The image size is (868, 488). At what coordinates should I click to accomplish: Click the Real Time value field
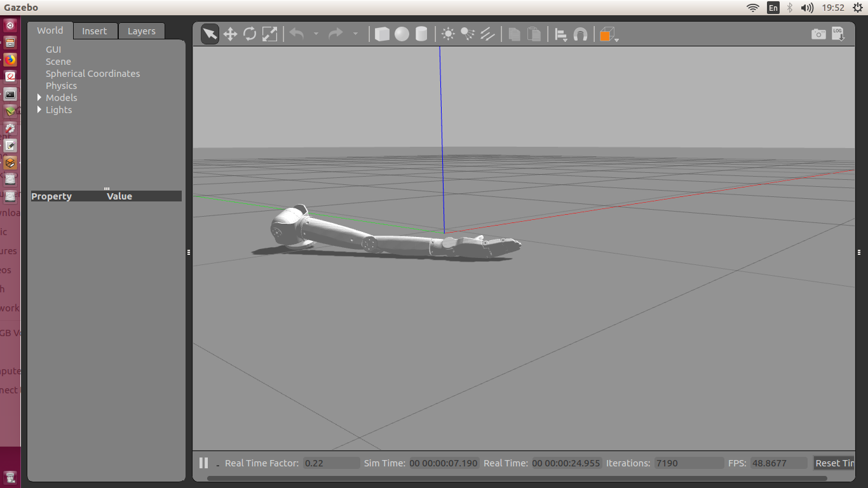(x=566, y=463)
